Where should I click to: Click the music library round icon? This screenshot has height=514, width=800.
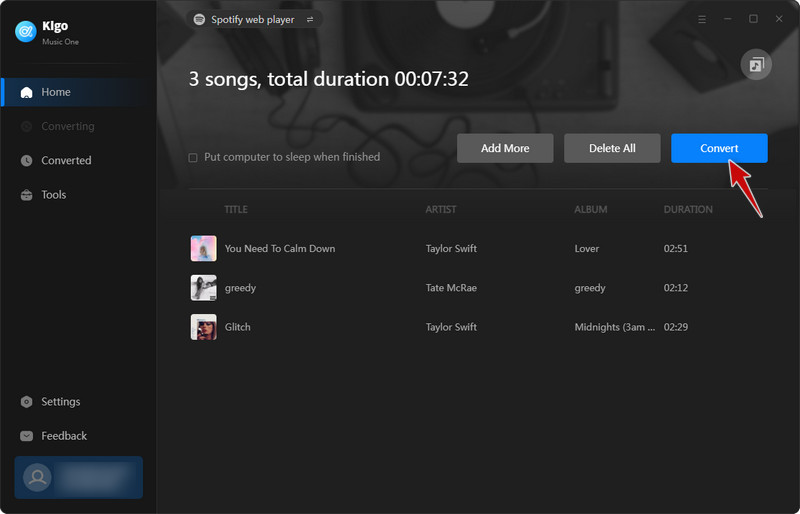coord(756,65)
